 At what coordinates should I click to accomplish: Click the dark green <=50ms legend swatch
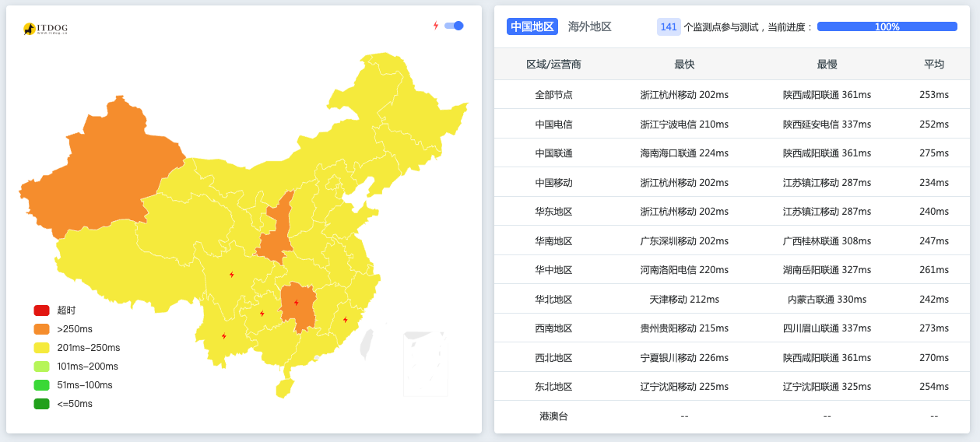click(x=41, y=404)
